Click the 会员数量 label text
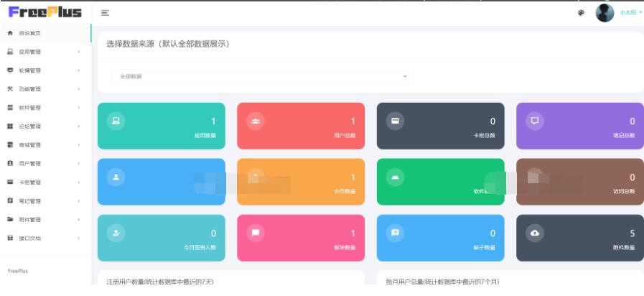The height and width of the screenshot is (296, 644). click(x=345, y=192)
